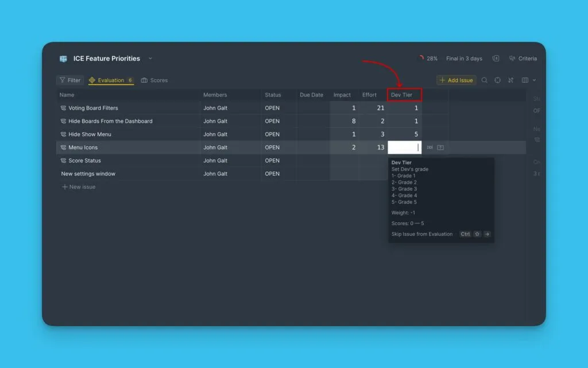The image size is (588, 368).
Task: Click the issue icon beside Voting Board Filters
Action: 63,108
